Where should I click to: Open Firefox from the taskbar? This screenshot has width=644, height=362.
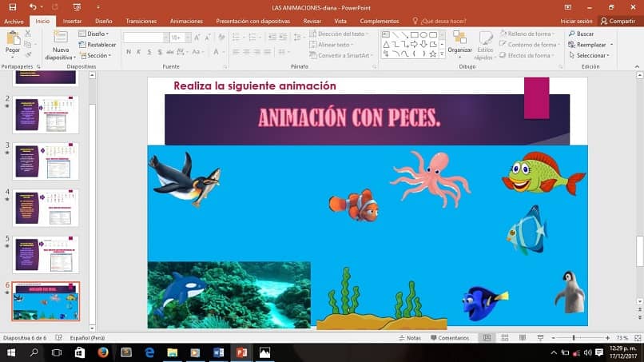pos(103,352)
